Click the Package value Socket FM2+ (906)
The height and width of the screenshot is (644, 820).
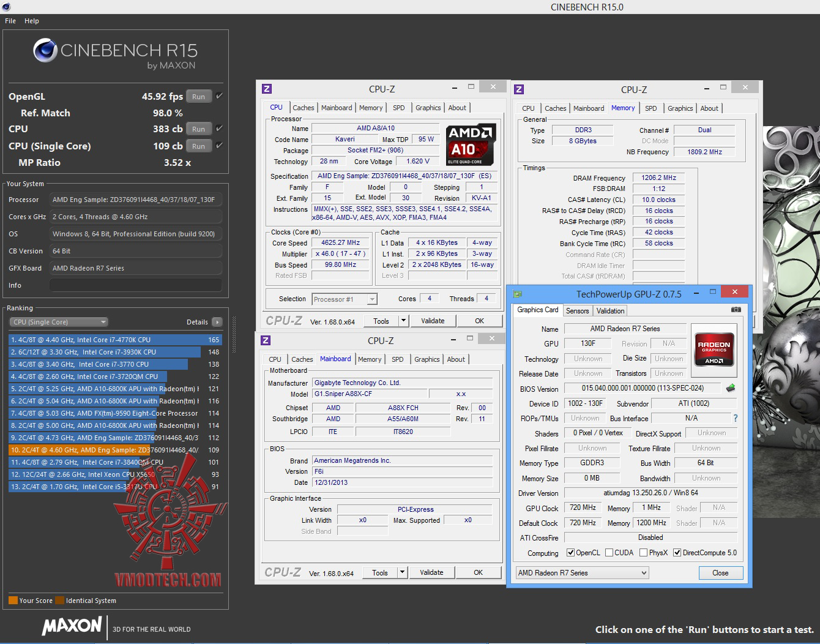click(375, 150)
